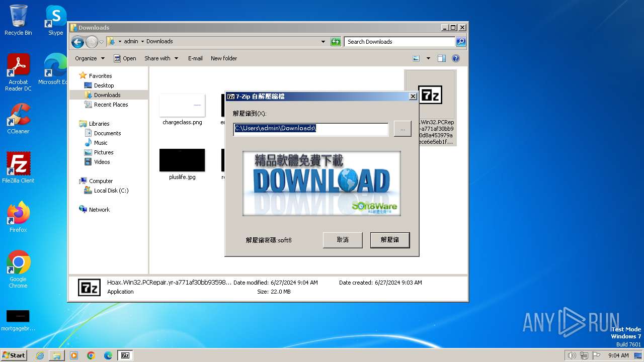Open the Videos library
This screenshot has width=644, height=362.
pos(102,162)
